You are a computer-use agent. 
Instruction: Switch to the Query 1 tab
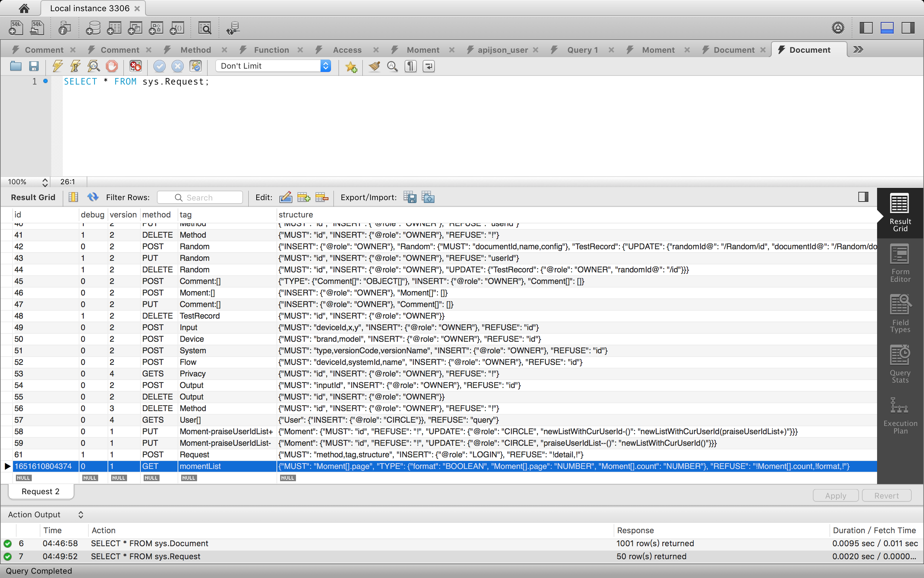(582, 50)
